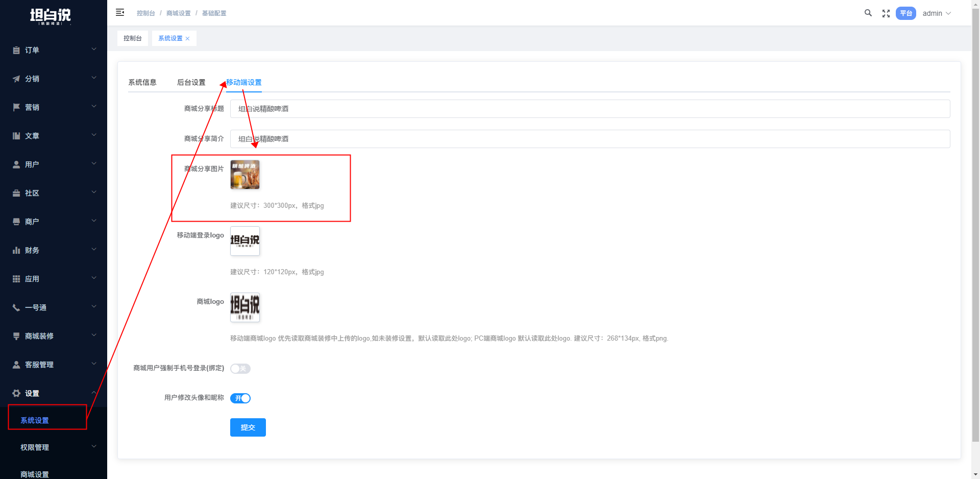Switch to the 后台设置 tab
The image size is (980, 479).
[x=191, y=82]
